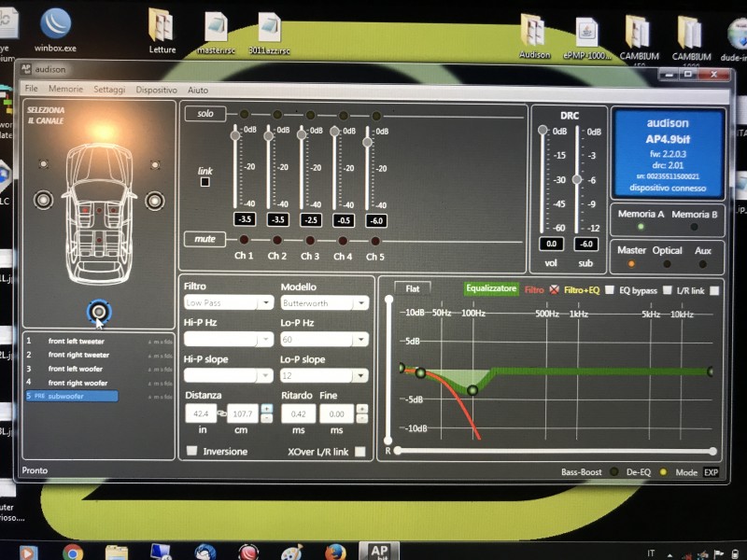Toggle the EQ bypass checkbox
The width and height of the screenshot is (747, 560).
point(668,290)
